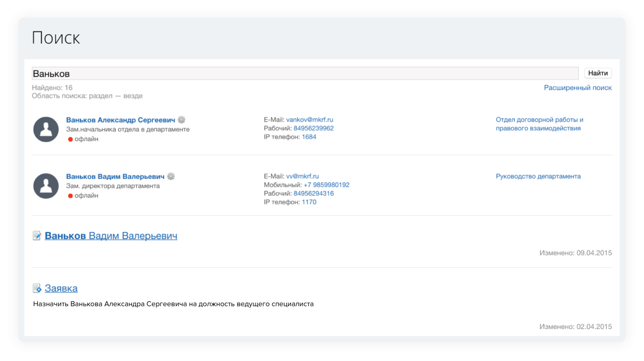Click the document icon beside Ваньков Вадим Валерьевич result
The width and height of the screenshot is (644, 361).
tap(37, 236)
